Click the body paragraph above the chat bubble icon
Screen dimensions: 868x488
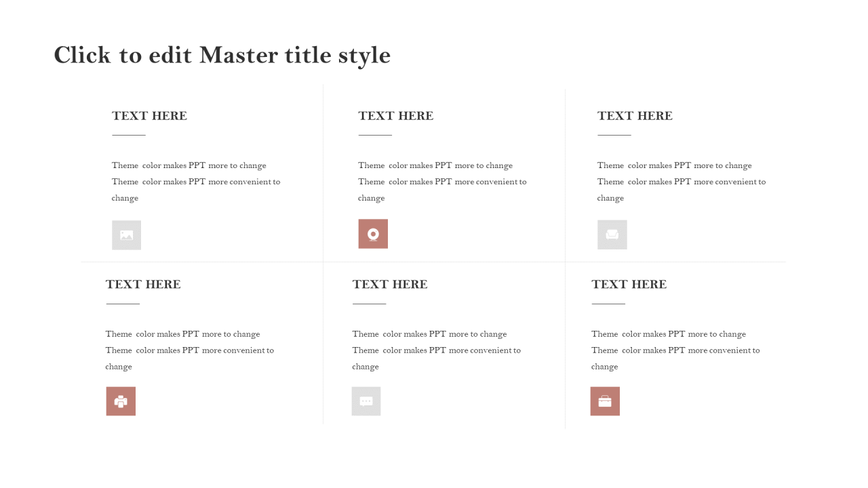(437, 350)
